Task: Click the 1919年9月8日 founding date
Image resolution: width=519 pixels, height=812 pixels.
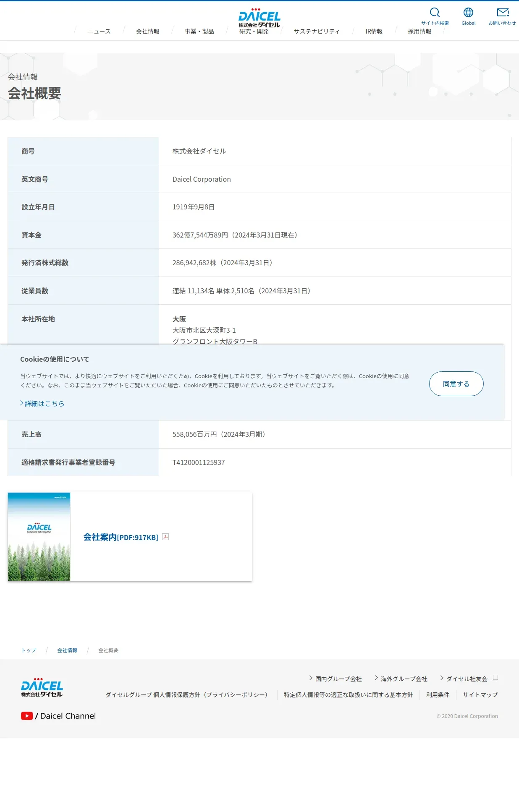Action: (x=194, y=207)
